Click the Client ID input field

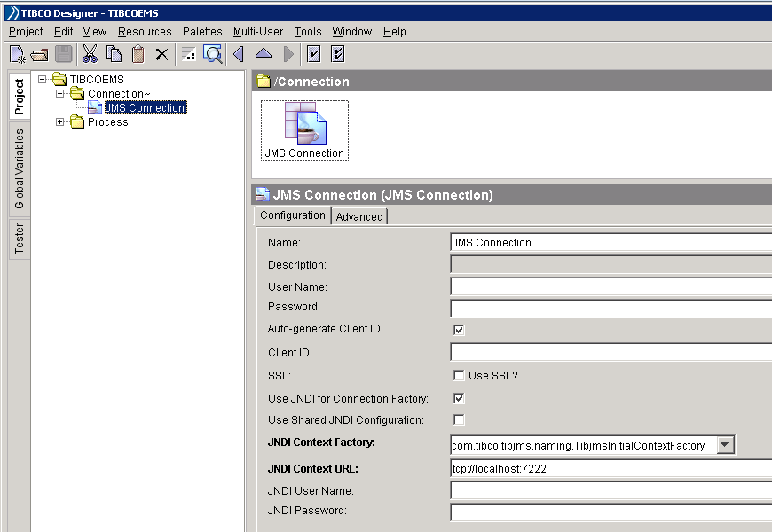[611, 352]
